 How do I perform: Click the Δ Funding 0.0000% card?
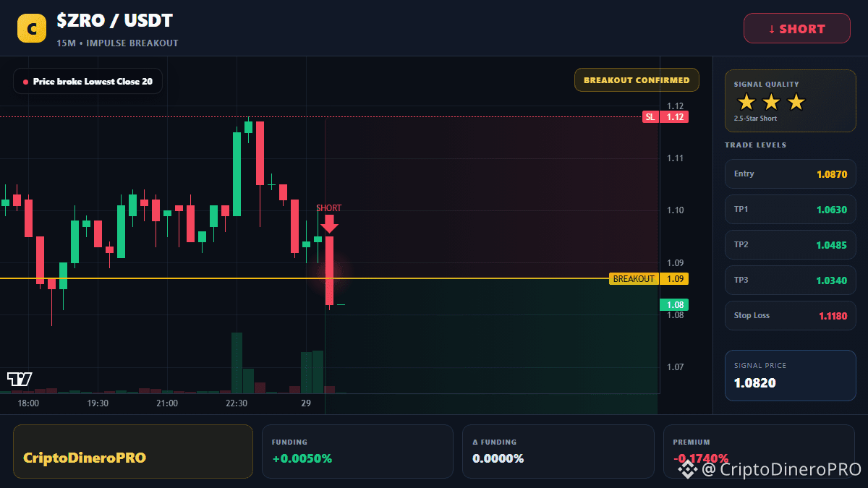click(x=558, y=451)
